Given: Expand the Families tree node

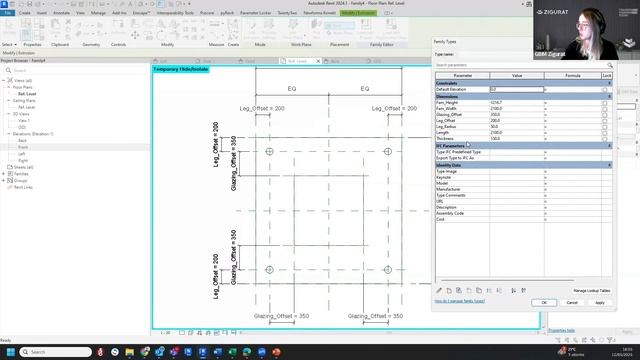Looking at the screenshot, I should click(x=3, y=174).
